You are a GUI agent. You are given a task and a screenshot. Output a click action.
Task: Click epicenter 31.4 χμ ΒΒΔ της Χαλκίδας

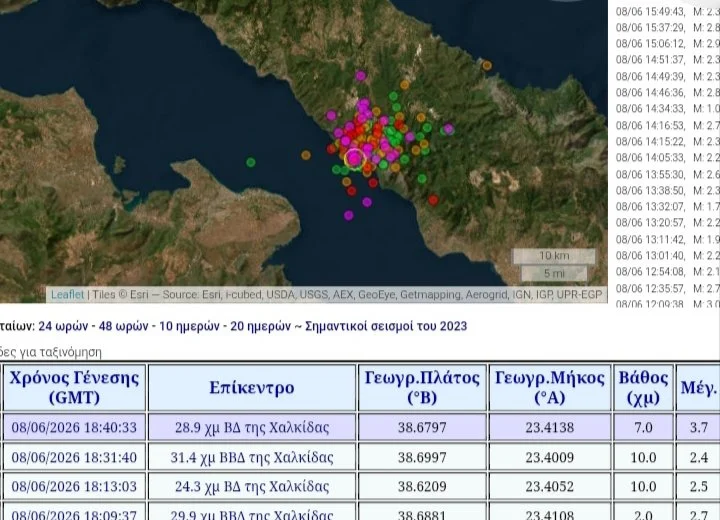[252, 458]
